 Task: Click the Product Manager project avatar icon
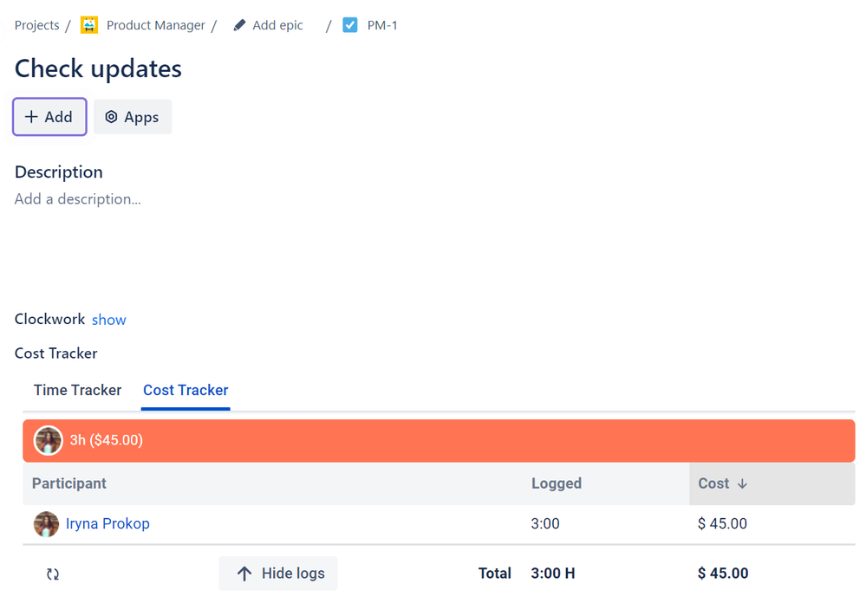[89, 25]
